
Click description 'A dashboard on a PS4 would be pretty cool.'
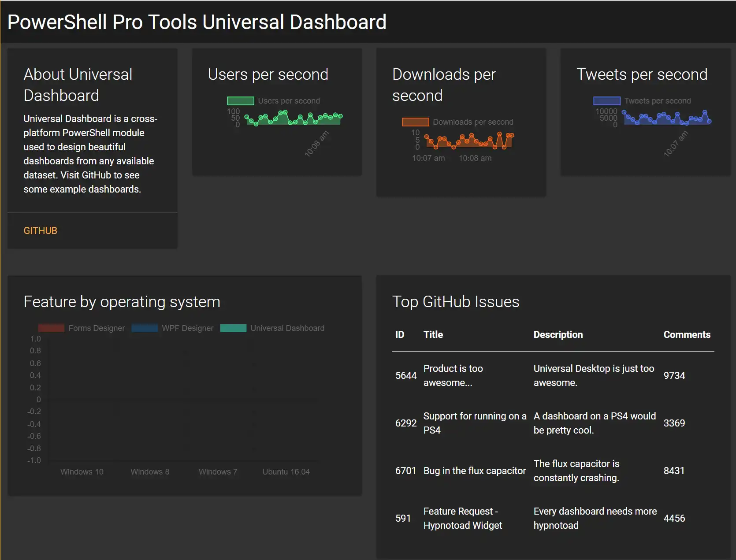click(595, 423)
